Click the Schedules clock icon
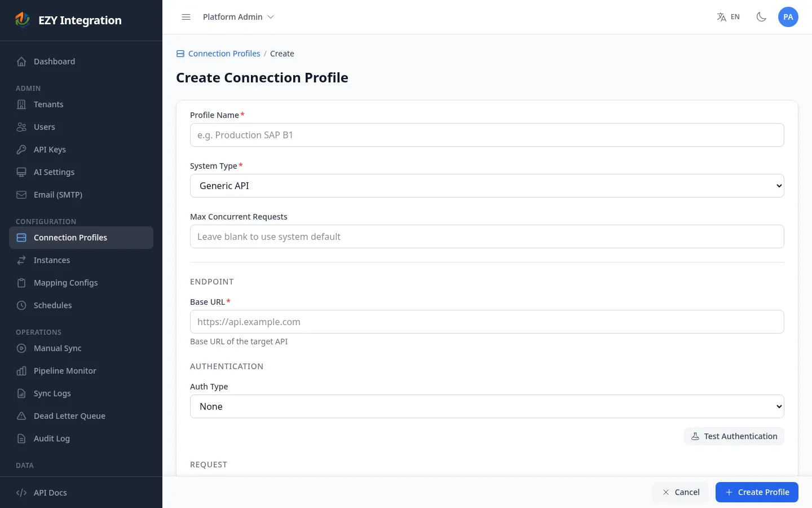Image resolution: width=812 pixels, height=508 pixels. pos(21,305)
